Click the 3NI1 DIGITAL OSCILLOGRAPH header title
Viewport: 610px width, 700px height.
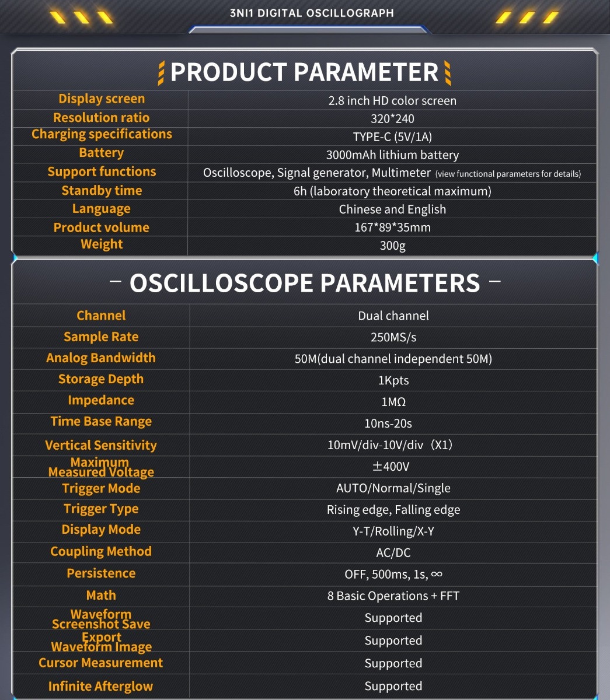tap(312, 13)
